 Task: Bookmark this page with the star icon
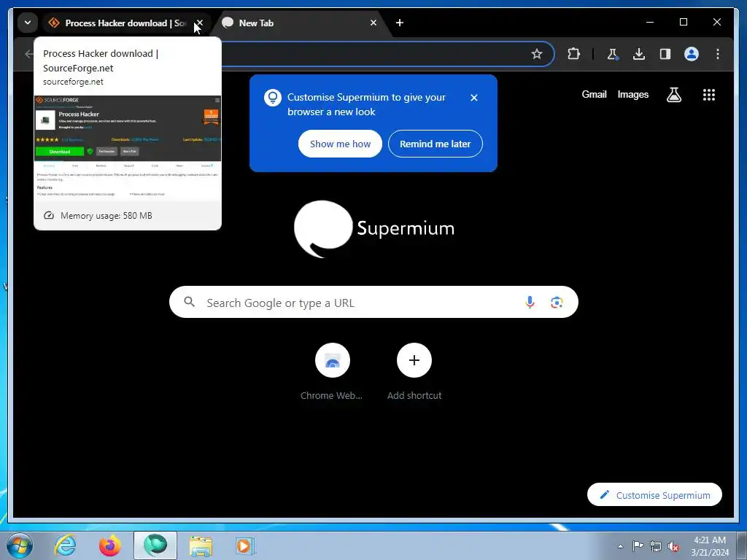(537, 54)
